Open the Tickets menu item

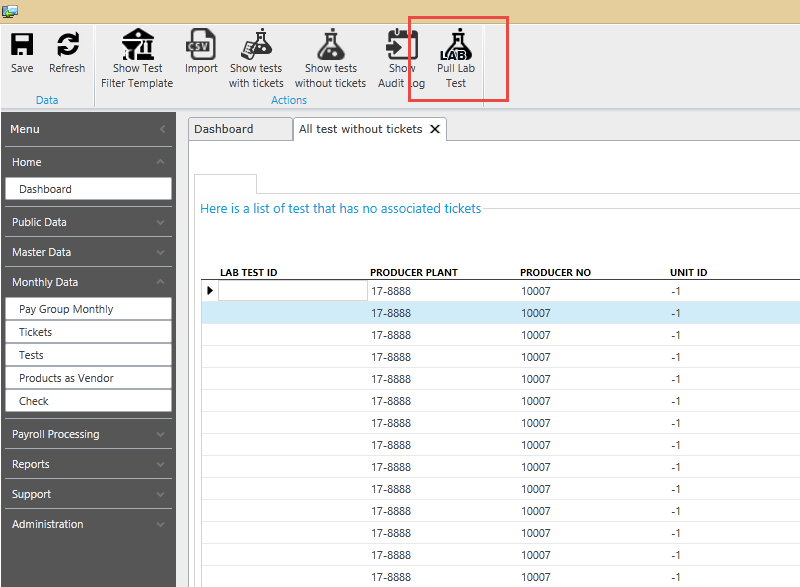(88, 332)
